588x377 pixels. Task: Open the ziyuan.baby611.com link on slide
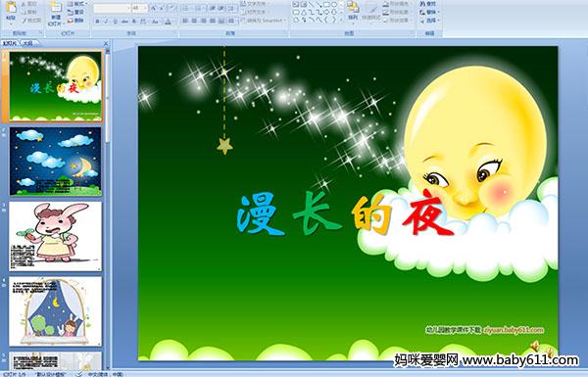point(513,330)
